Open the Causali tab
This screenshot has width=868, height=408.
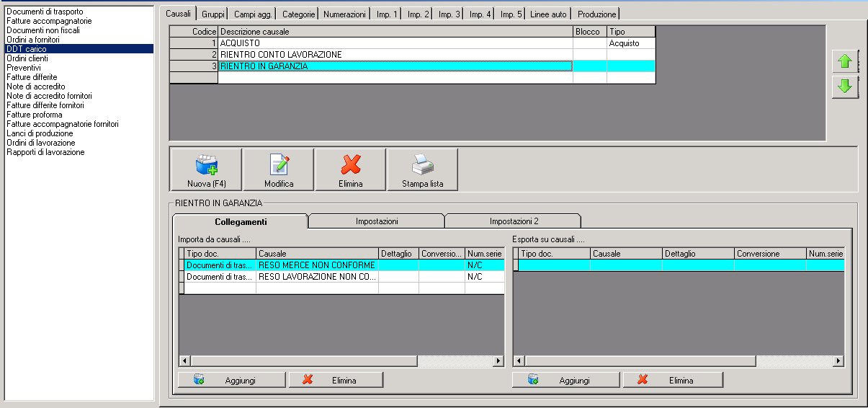tap(178, 13)
